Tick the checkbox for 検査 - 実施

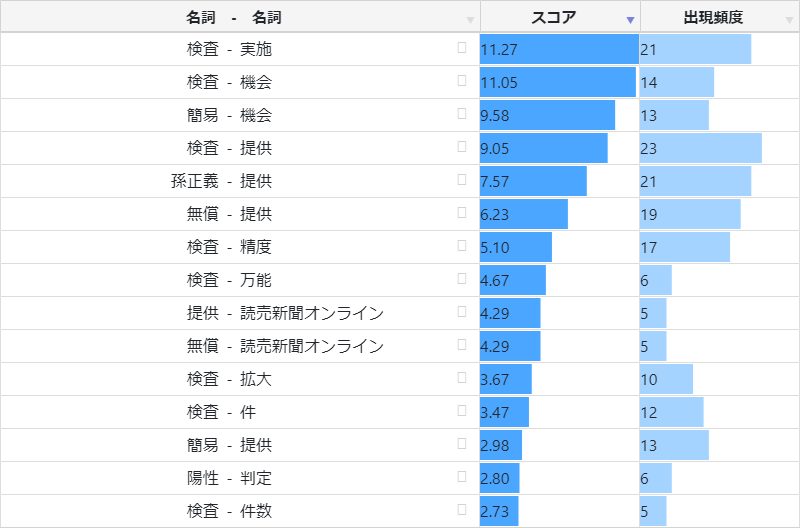coord(462,48)
